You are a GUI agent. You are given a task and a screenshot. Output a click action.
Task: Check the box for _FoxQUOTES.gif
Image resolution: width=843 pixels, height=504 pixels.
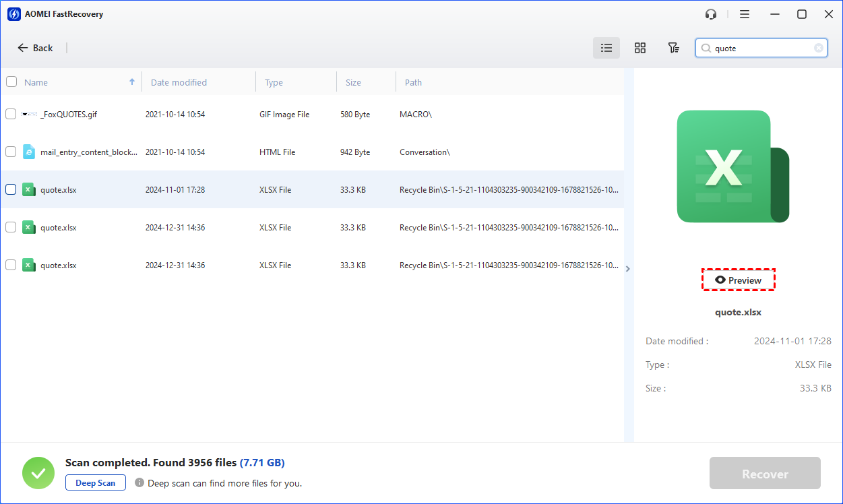click(11, 114)
